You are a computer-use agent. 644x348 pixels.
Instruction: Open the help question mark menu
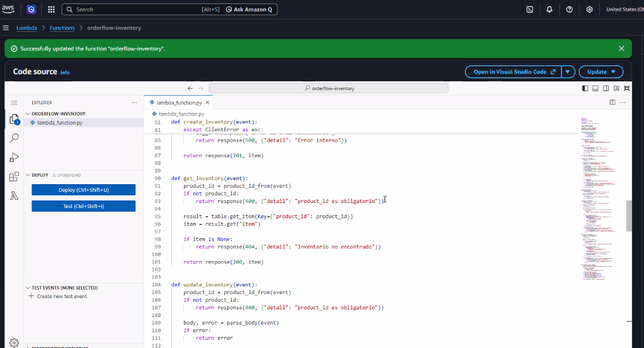(x=570, y=9)
